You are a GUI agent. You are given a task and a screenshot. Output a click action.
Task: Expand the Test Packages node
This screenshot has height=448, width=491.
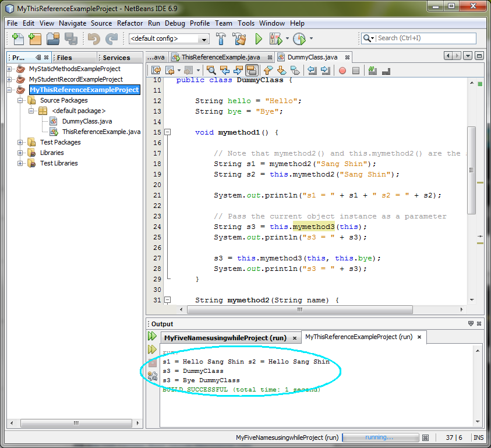click(20, 142)
